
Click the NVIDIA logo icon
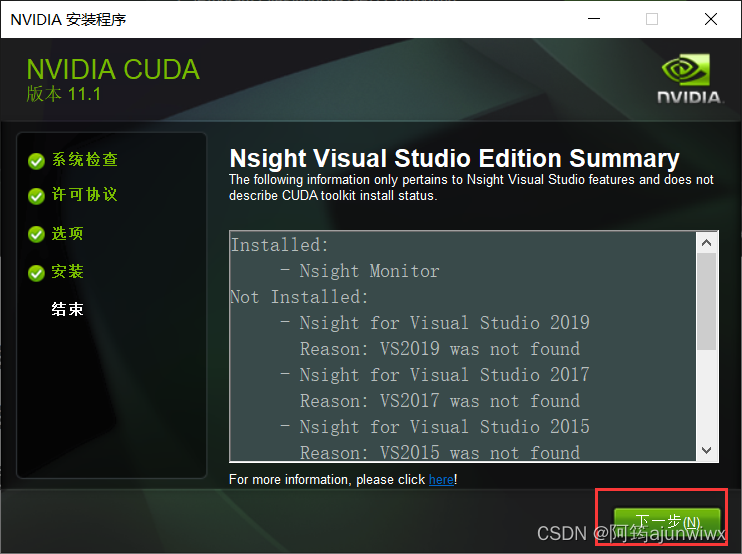(x=689, y=79)
